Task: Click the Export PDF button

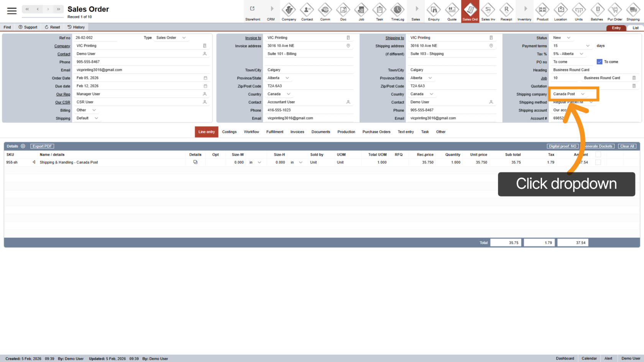Action: pos(42,146)
